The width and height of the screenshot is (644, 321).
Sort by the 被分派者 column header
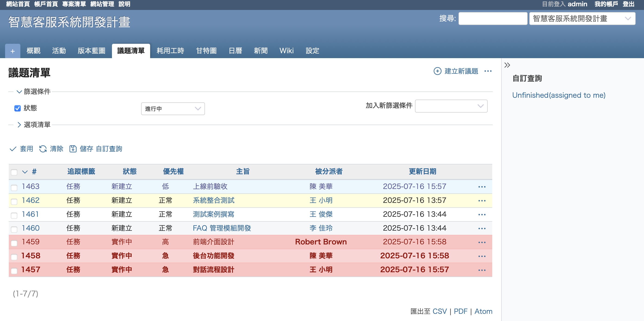(329, 172)
